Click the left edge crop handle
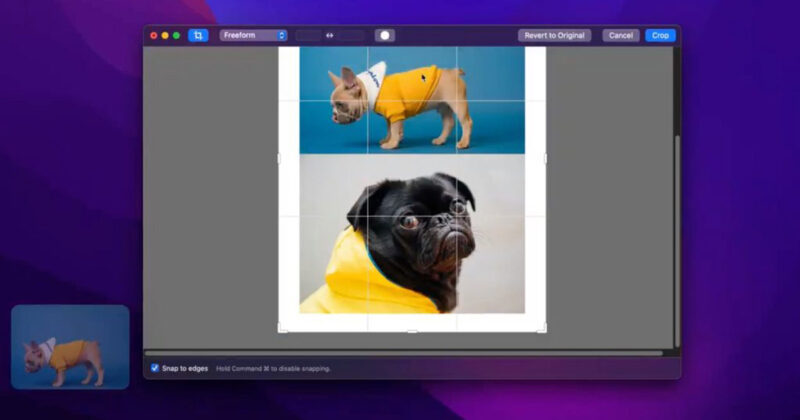The height and width of the screenshot is (420, 800). (279, 159)
